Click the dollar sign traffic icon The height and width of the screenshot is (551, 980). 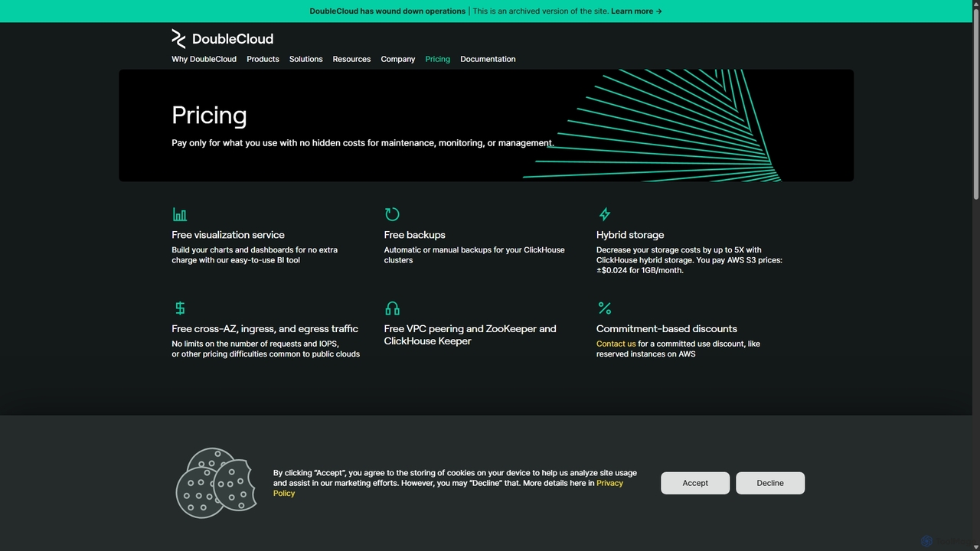(180, 308)
